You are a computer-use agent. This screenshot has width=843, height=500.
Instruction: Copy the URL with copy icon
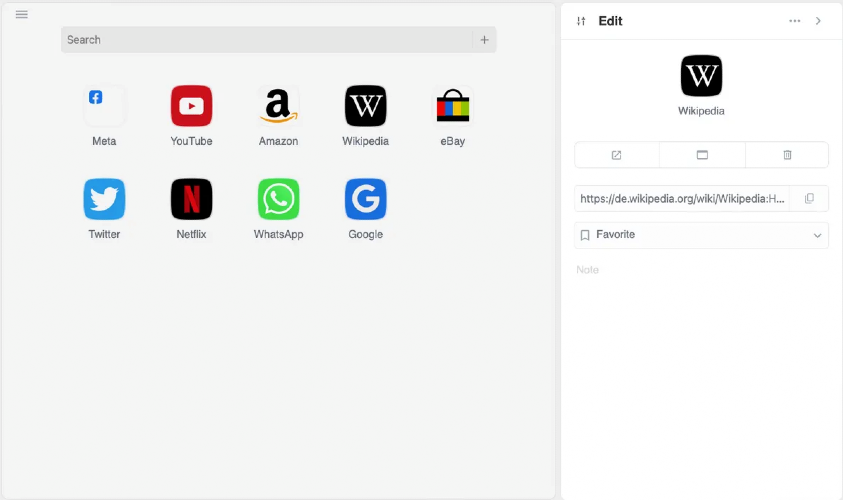pos(809,198)
